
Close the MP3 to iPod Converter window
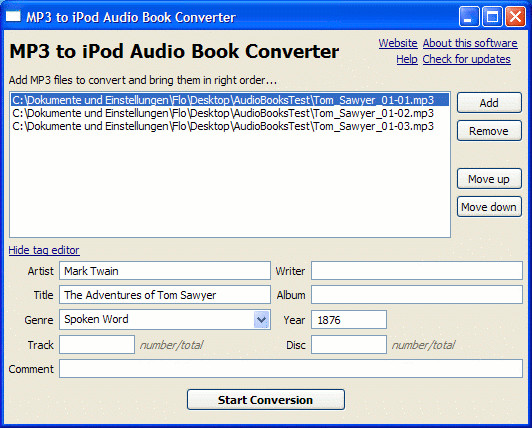pos(515,16)
